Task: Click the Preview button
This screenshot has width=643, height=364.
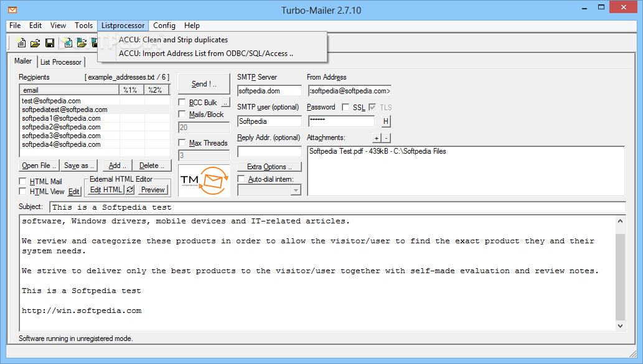Action: click(153, 190)
